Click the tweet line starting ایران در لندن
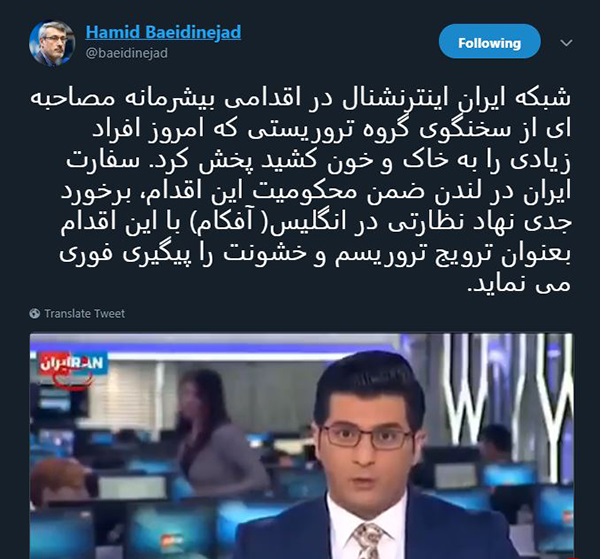 coord(316,191)
